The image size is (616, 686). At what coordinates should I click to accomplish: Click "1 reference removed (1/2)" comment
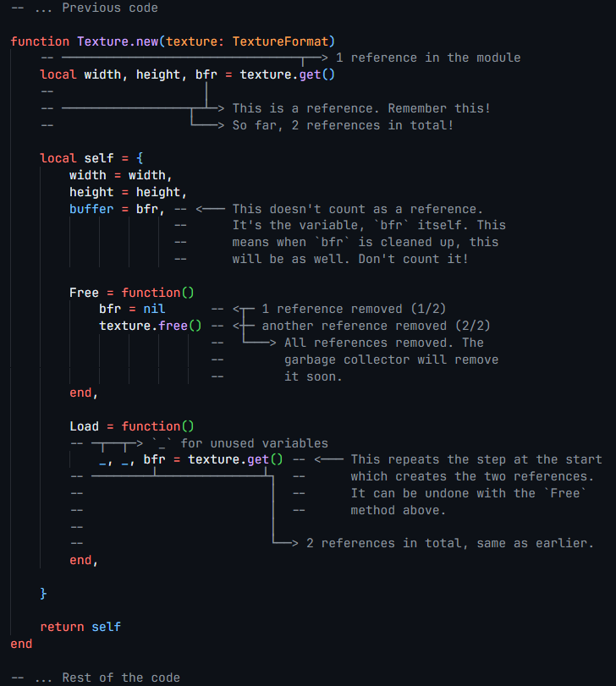[x=353, y=309]
